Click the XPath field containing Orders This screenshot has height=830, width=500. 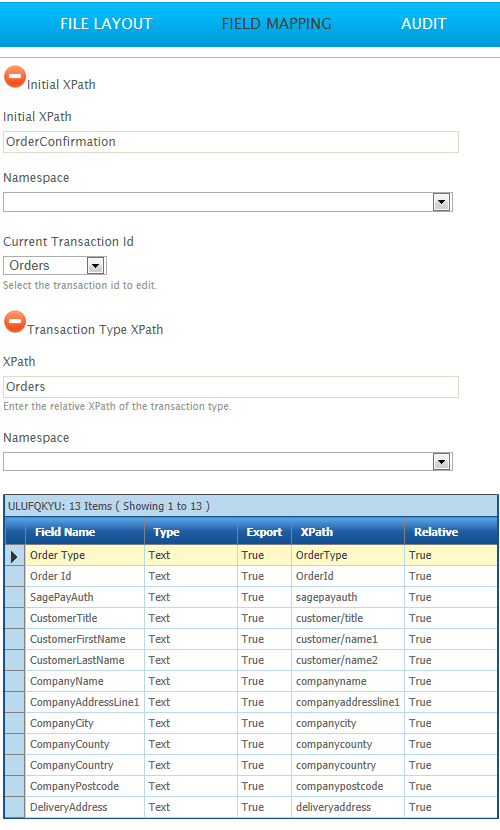pyautogui.click(x=231, y=387)
